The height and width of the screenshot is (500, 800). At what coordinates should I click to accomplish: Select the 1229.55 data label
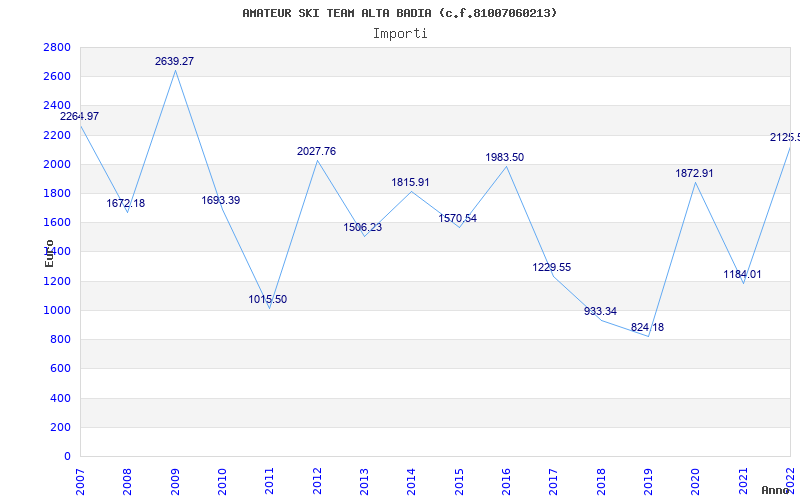coord(552,267)
